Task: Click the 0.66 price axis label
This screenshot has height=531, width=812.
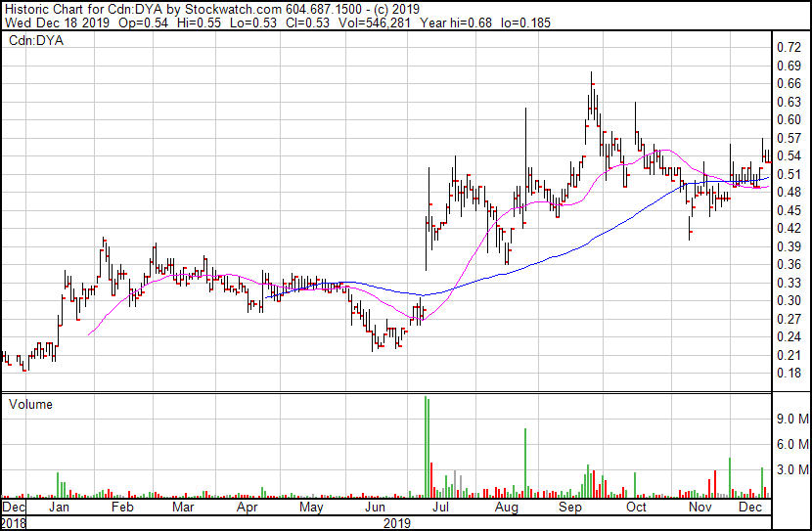Action: click(x=789, y=84)
